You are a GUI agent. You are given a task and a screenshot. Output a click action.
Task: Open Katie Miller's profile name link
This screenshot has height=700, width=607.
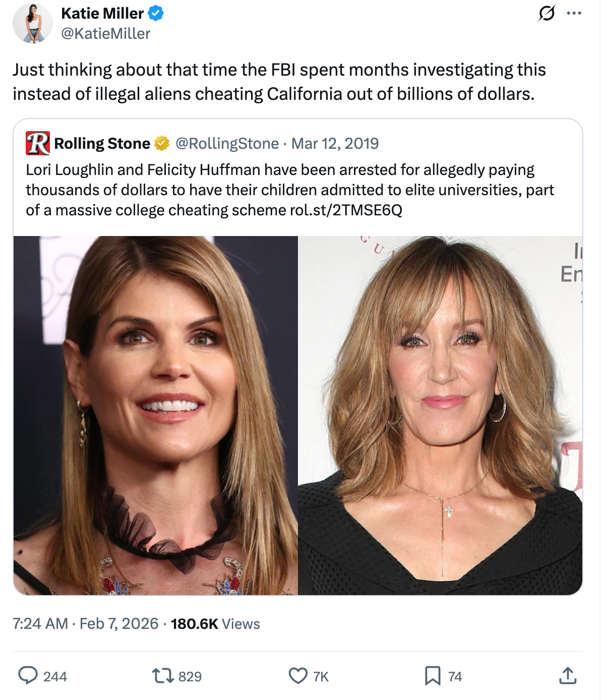pos(102,14)
